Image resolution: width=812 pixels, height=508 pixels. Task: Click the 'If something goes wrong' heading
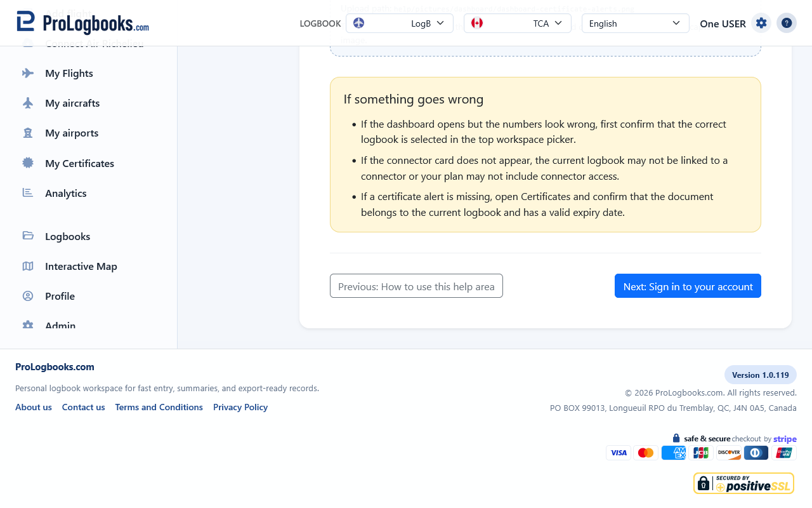pyautogui.click(x=414, y=99)
